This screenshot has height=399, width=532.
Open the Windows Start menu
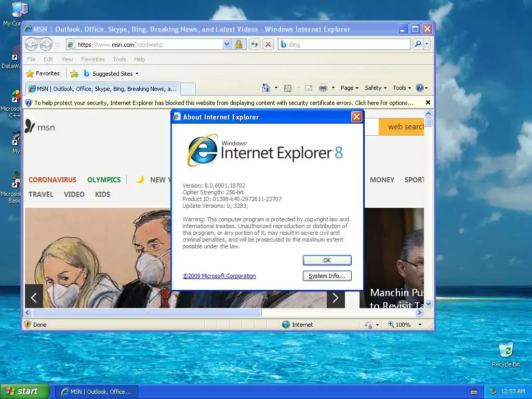coord(25,392)
